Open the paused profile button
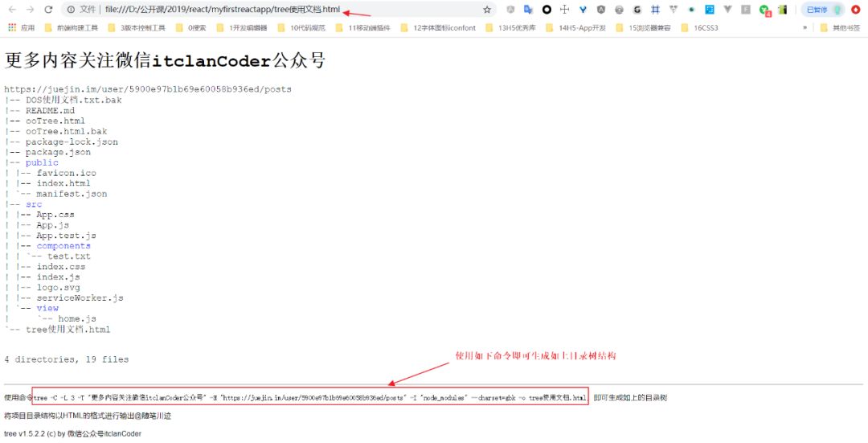The height and width of the screenshot is (443, 868). coord(823,10)
